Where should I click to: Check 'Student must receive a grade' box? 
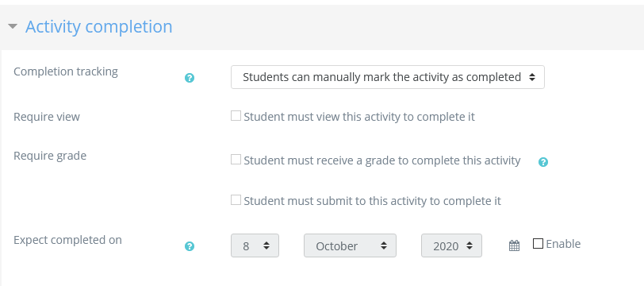(236, 159)
